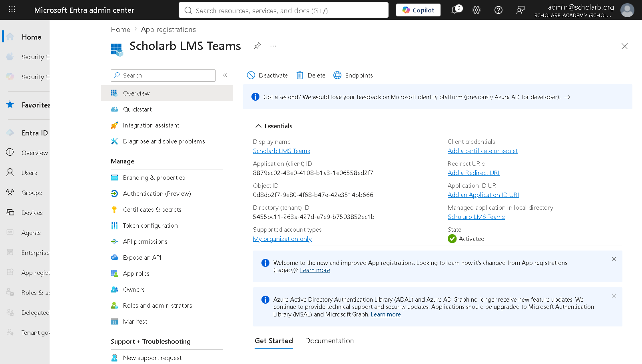The image size is (642, 364).
Task: Go to App registrations in the breadcrumb
Action: (168, 30)
